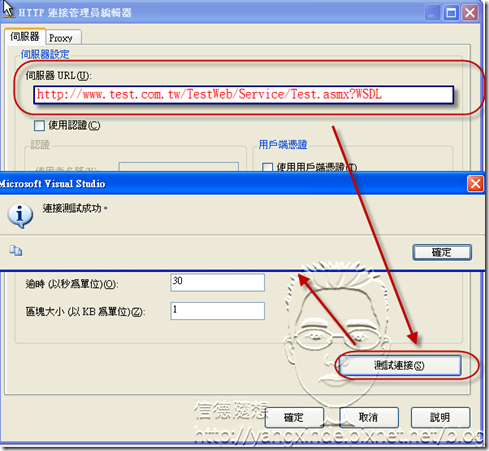This screenshot has width=489, height=451.
Task: Click the 用戶端憑證 group label
Action: [x=283, y=144]
